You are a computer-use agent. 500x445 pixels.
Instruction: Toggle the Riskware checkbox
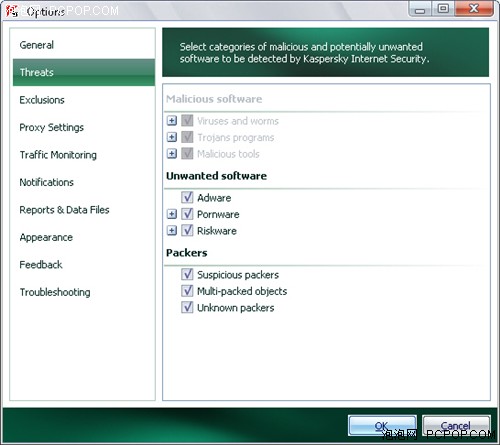(187, 230)
